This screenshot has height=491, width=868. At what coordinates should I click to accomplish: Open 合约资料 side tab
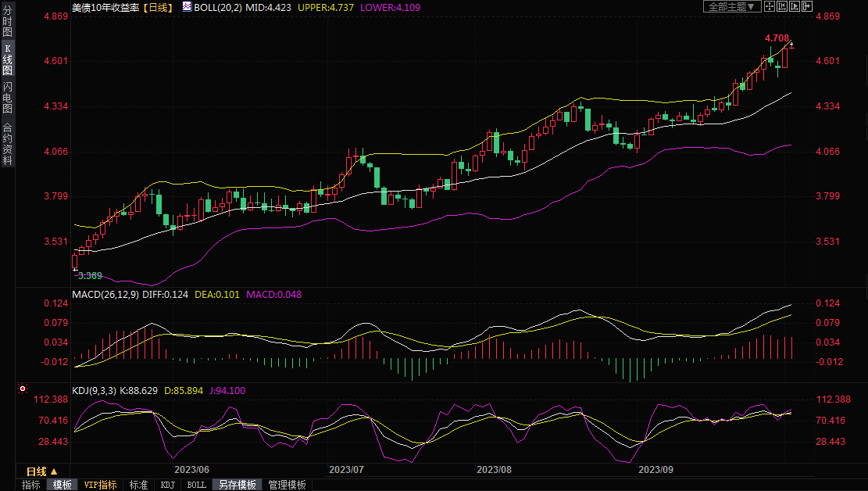7,143
